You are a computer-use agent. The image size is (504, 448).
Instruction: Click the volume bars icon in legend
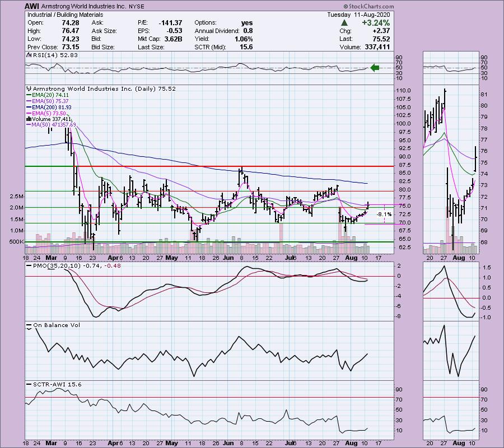pos(29,119)
